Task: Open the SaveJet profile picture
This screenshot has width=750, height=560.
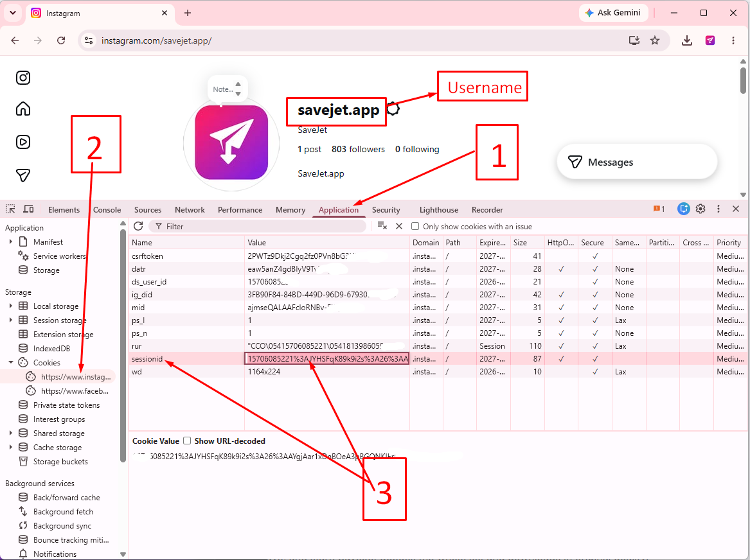Action: [x=231, y=143]
